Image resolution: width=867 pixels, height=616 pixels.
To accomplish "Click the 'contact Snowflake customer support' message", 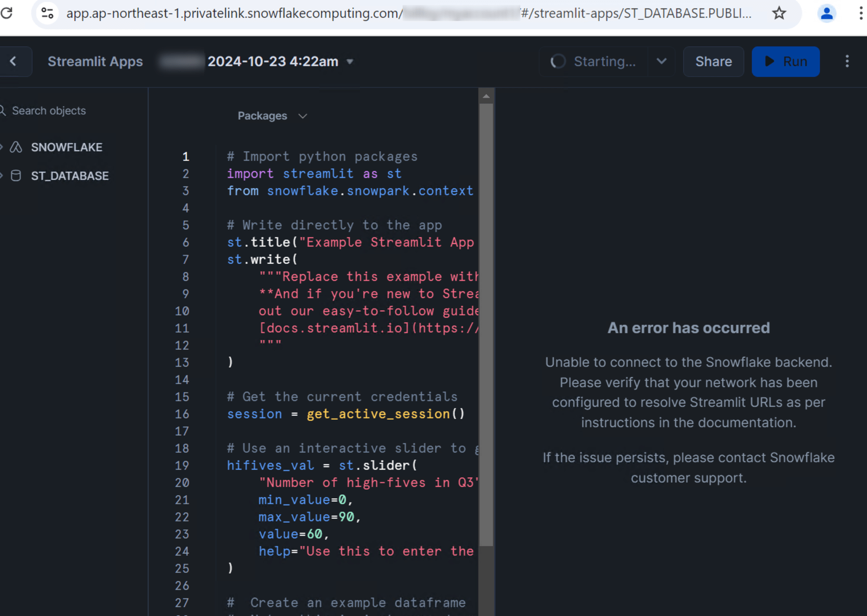I will pyautogui.click(x=688, y=467).
